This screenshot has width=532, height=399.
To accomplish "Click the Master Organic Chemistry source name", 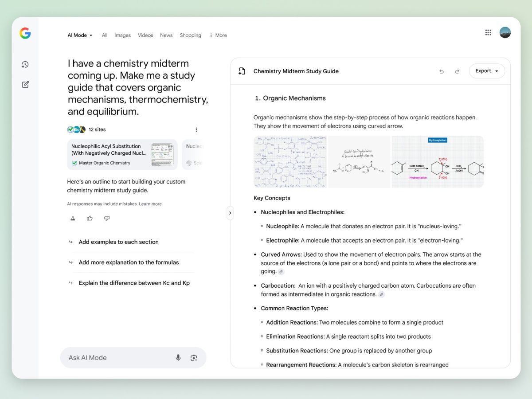I will click(x=105, y=163).
